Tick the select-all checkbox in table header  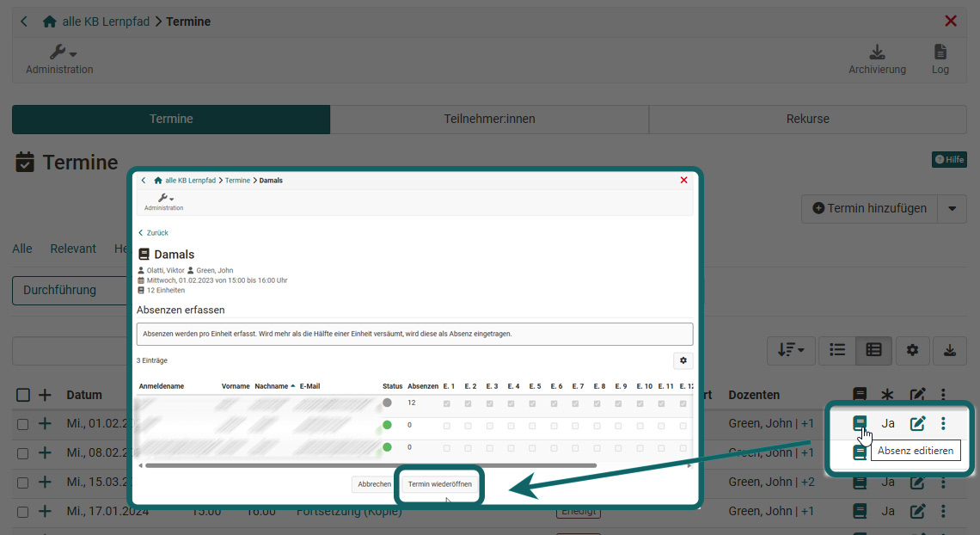(23, 395)
